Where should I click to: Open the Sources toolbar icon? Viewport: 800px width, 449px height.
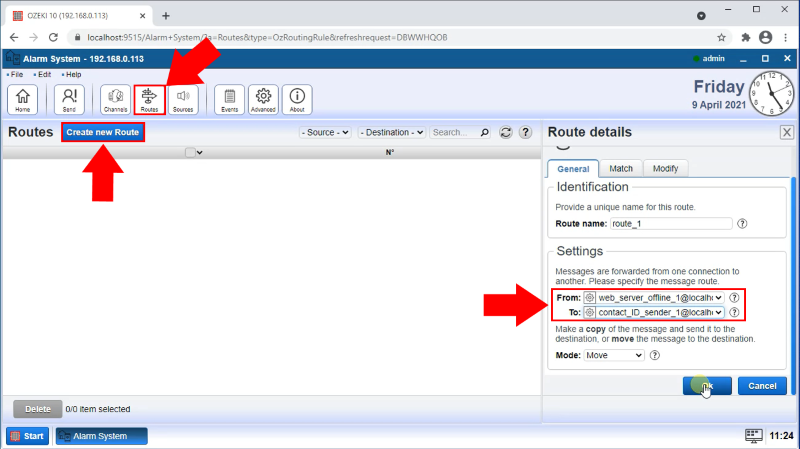point(183,99)
